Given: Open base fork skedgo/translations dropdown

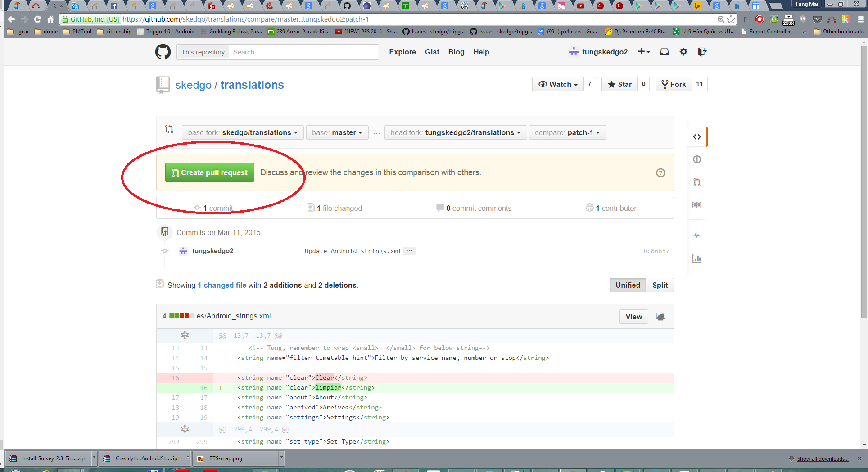Looking at the screenshot, I should [x=243, y=132].
